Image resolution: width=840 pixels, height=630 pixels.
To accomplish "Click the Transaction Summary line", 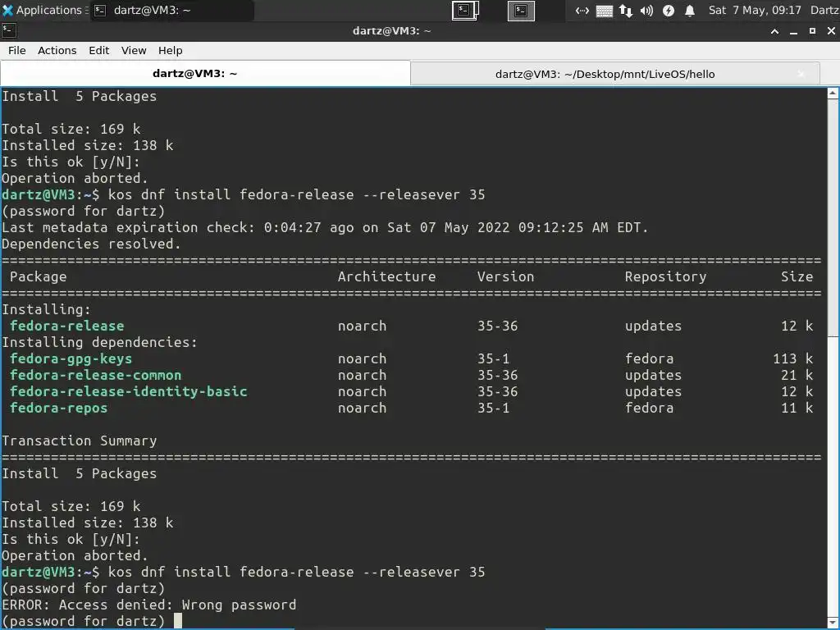I will tap(80, 441).
